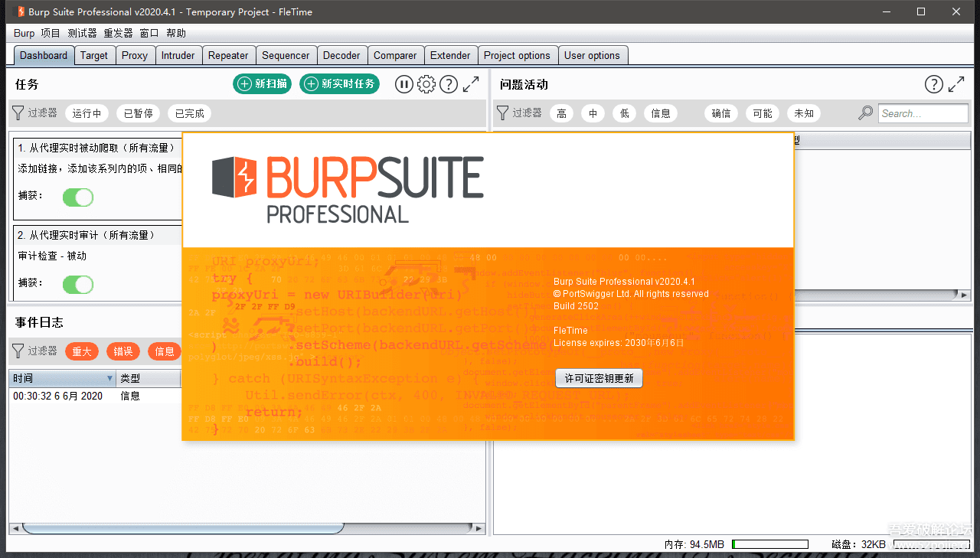The height and width of the screenshot is (558, 980).
Task: Open the 窗口 menu
Action: (149, 33)
